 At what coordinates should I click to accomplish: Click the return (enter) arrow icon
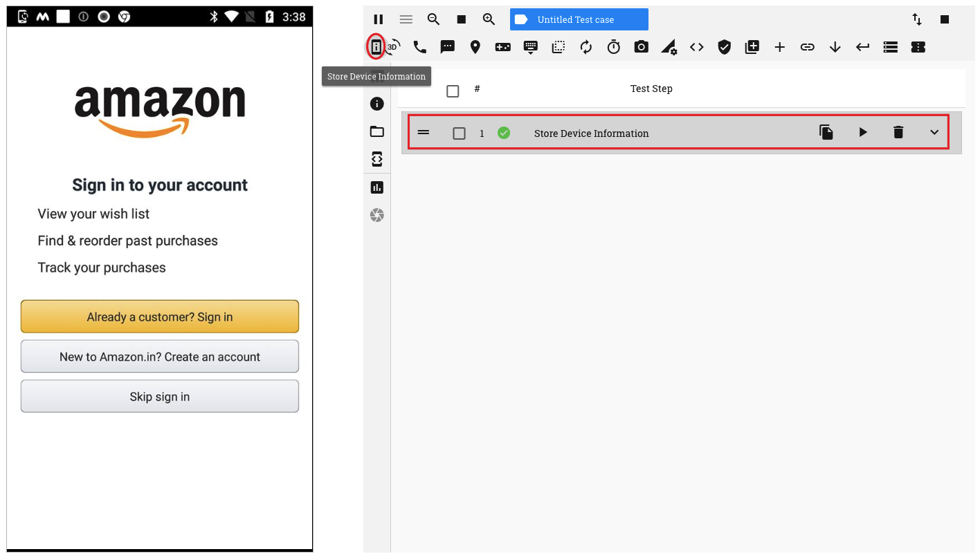pos(863,46)
